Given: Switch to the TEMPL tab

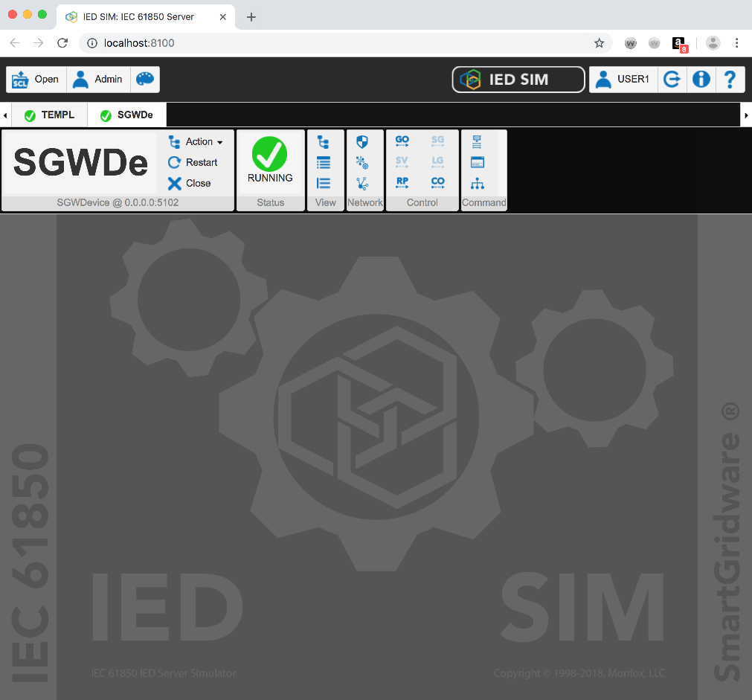Looking at the screenshot, I should [49, 115].
